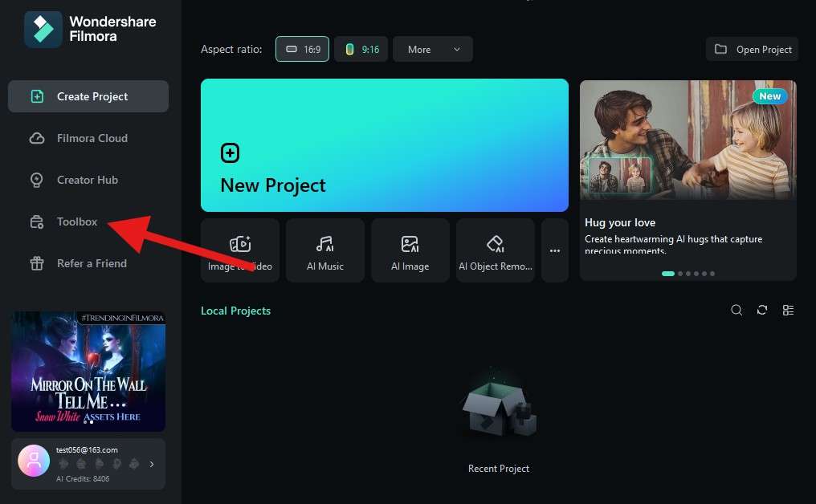Open the Toolbox section
This screenshot has width=816, height=504.
[88, 222]
